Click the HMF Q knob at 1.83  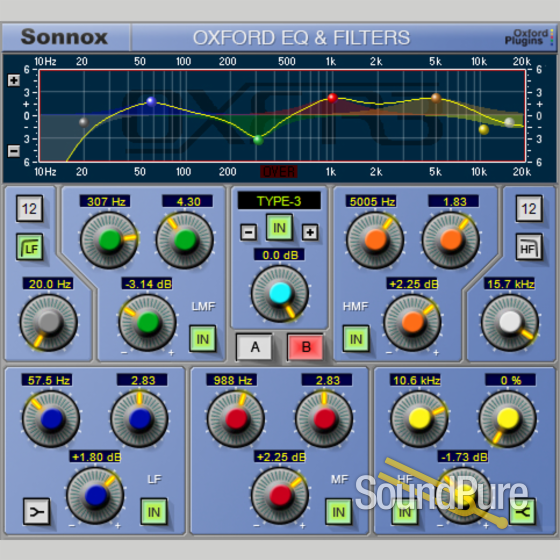(x=451, y=240)
